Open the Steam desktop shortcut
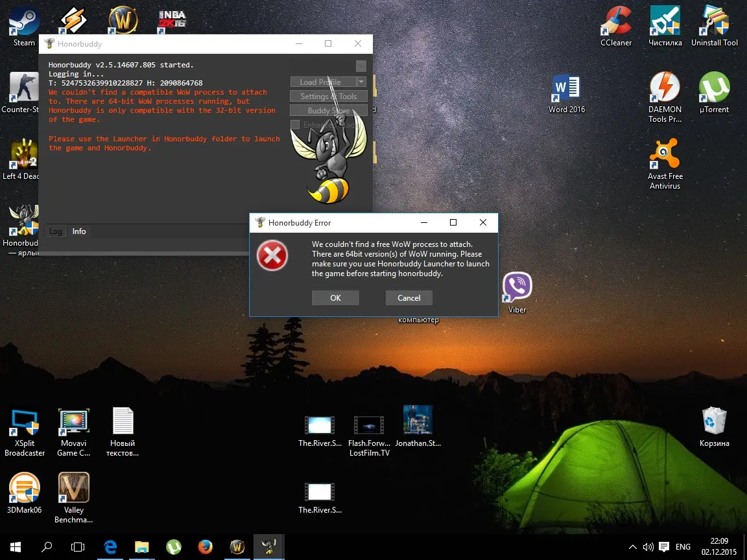The width and height of the screenshot is (747, 560). [24, 23]
